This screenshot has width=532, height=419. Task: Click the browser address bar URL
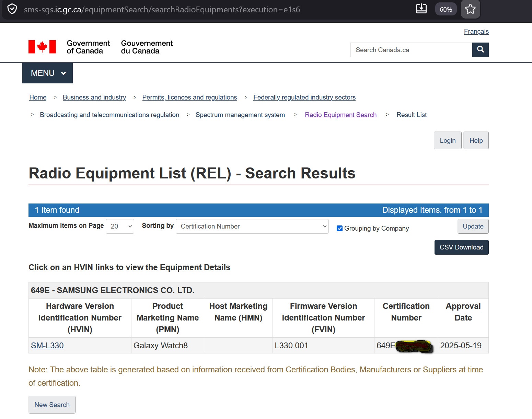click(162, 10)
